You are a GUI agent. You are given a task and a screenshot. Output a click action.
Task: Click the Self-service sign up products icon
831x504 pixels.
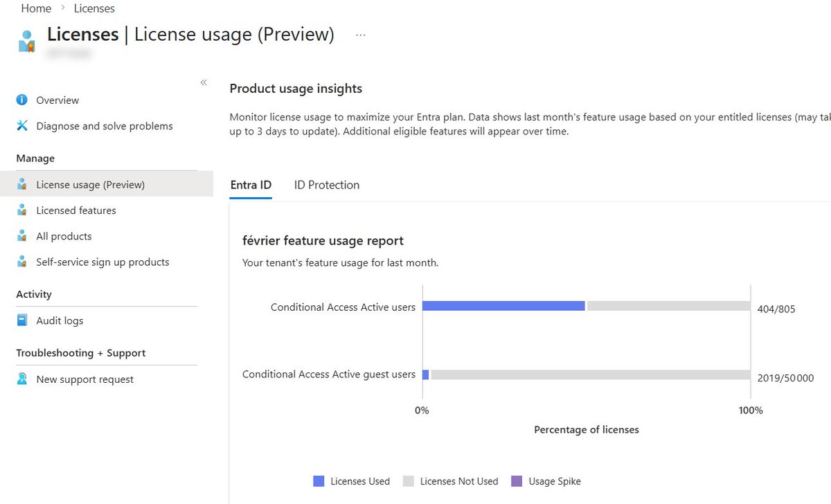click(22, 262)
